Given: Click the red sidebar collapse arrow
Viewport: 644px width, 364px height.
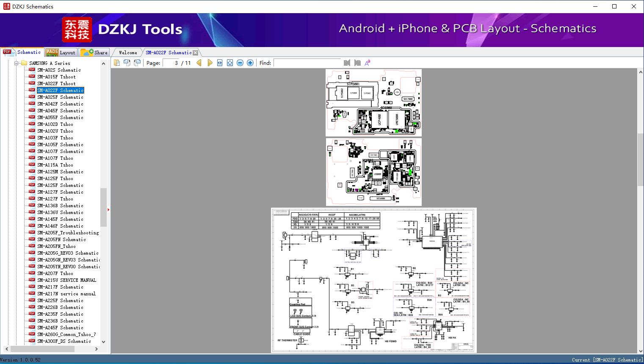Looking at the screenshot, I should pyautogui.click(x=108, y=210).
